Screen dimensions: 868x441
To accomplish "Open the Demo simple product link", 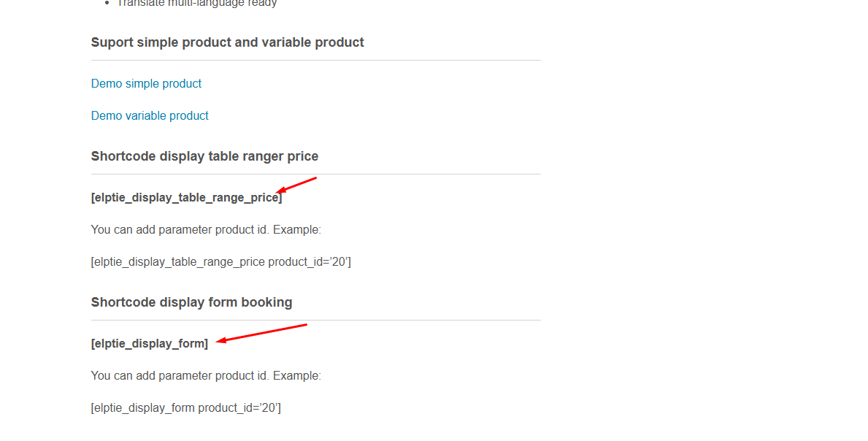I will (146, 83).
